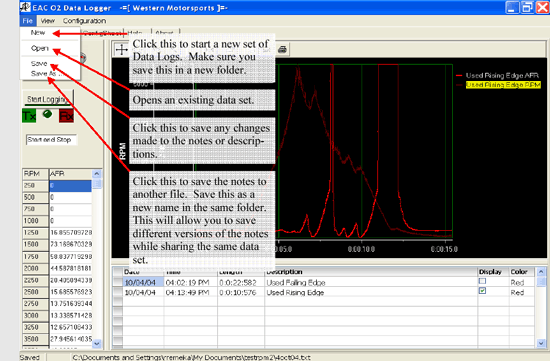Select the Used Rising Edge RPM legend entry
Viewport: 550px width, 361px height.
[x=503, y=85]
